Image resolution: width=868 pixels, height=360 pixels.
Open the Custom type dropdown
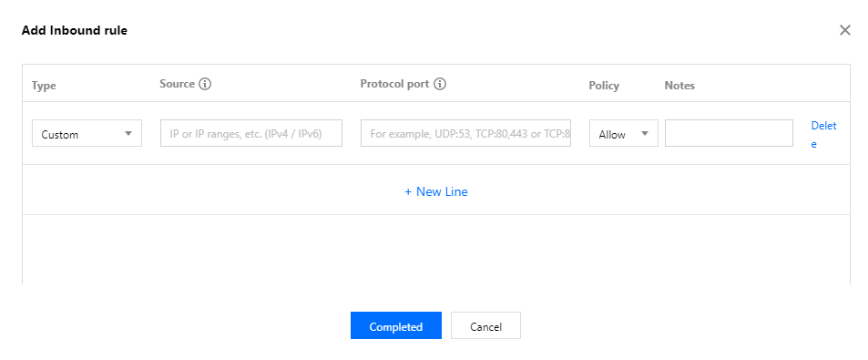click(87, 133)
